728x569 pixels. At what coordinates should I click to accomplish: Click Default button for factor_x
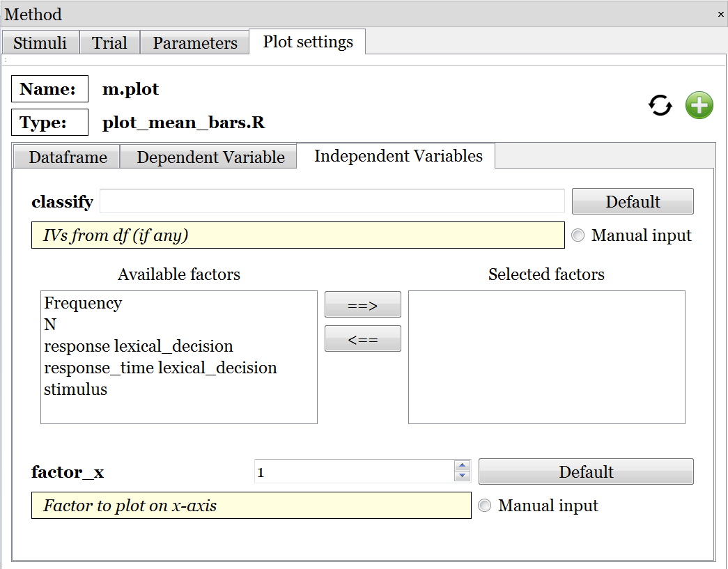click(586, 472)
